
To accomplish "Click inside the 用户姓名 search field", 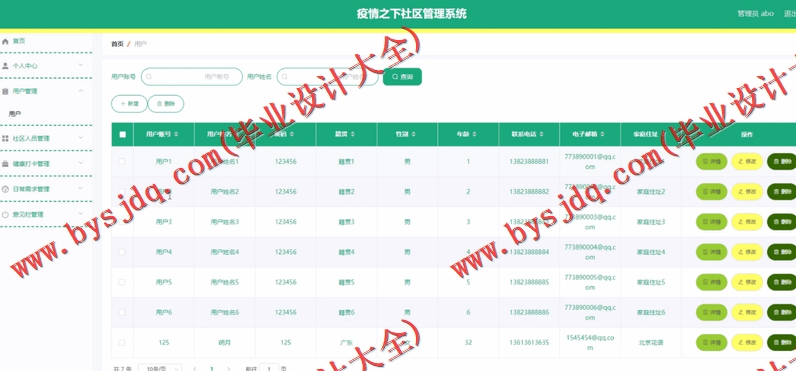I will [327, 77].
